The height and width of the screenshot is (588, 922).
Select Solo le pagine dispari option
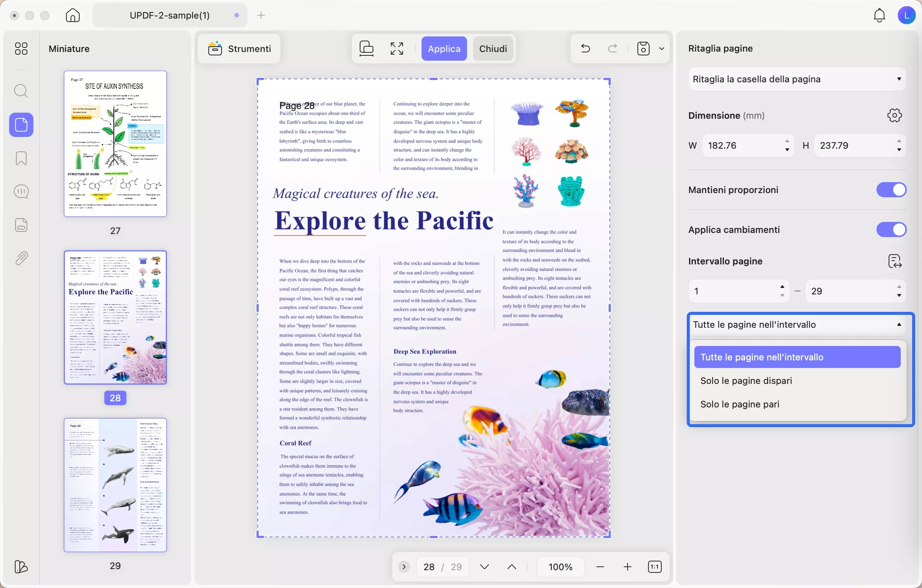tap(746, 380)
